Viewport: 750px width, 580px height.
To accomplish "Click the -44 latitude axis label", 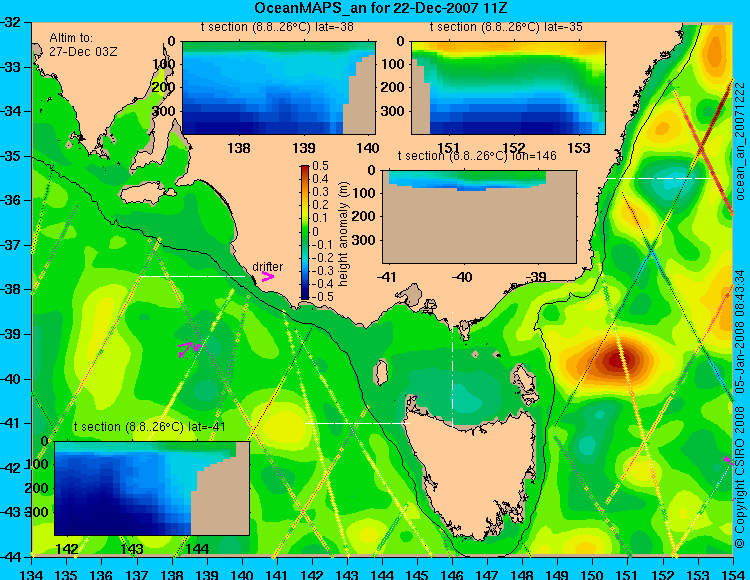I will click(x=12, y=557).
